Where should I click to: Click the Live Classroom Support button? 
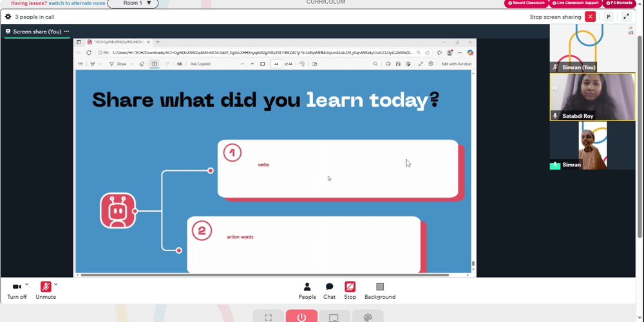(575, 3)
